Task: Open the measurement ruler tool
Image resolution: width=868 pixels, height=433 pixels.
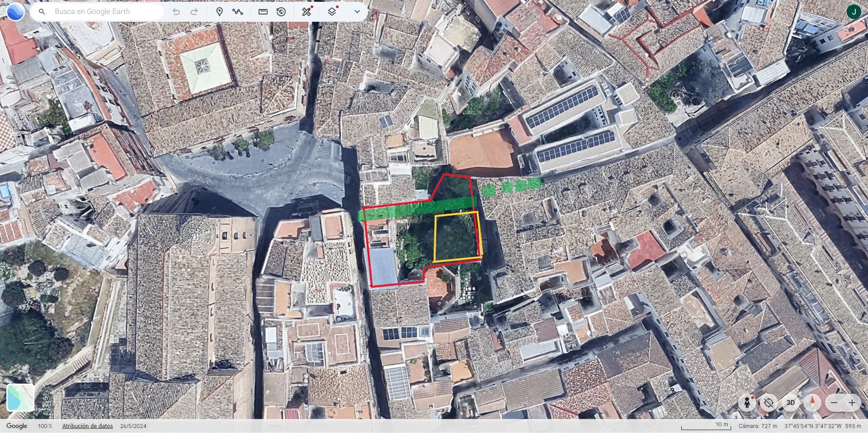Action: point(263,11)
